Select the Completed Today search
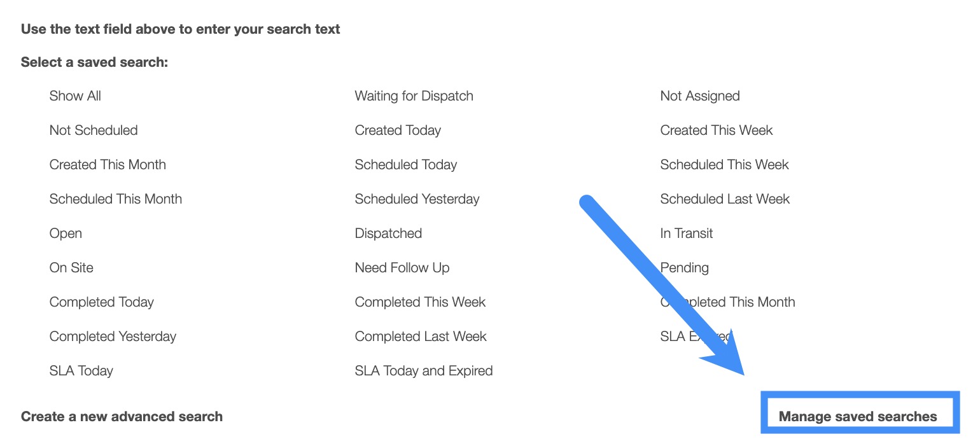Screen dimensions: 980x439 coord(101,302)
